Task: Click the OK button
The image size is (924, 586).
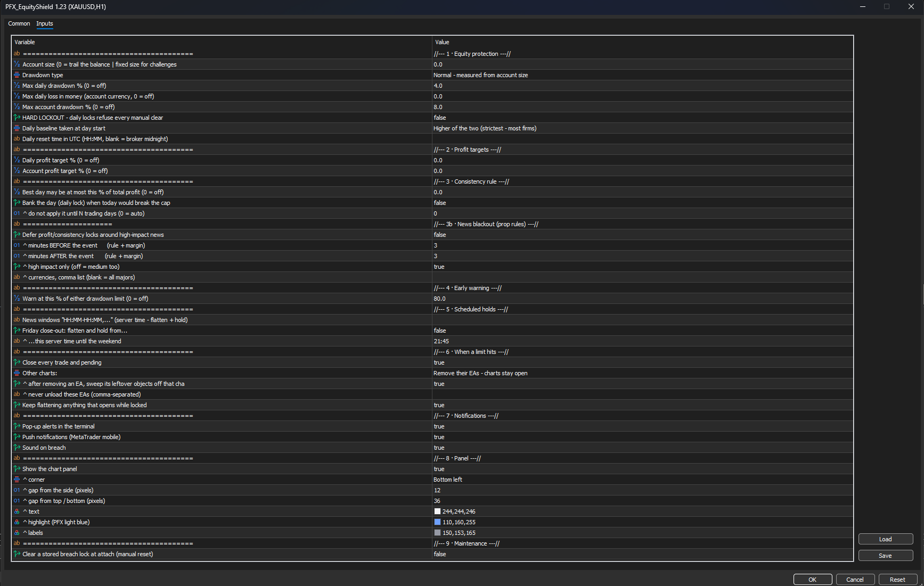Action: point(813,580)
